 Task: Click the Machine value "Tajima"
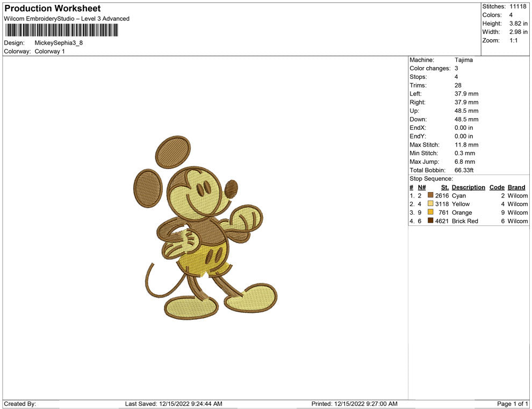tap(463, 60)
